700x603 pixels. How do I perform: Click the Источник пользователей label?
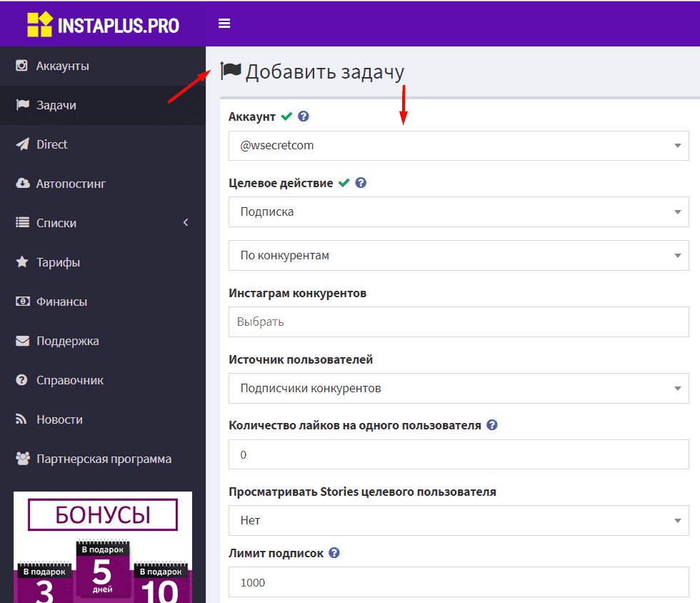point(301,359)
